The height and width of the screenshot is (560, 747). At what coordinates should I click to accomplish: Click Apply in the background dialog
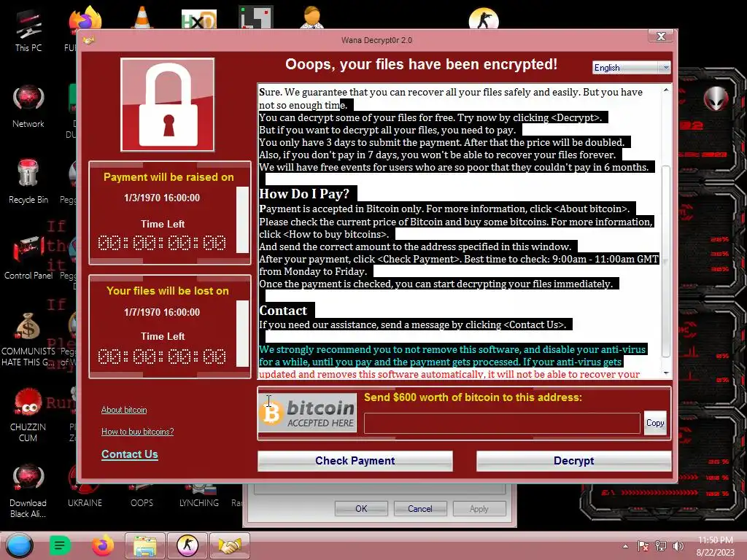(479, 508)
